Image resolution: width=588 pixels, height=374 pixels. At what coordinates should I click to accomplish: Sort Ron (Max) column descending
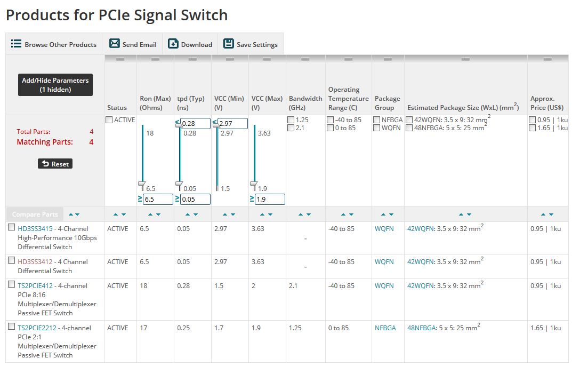point(158,214)
